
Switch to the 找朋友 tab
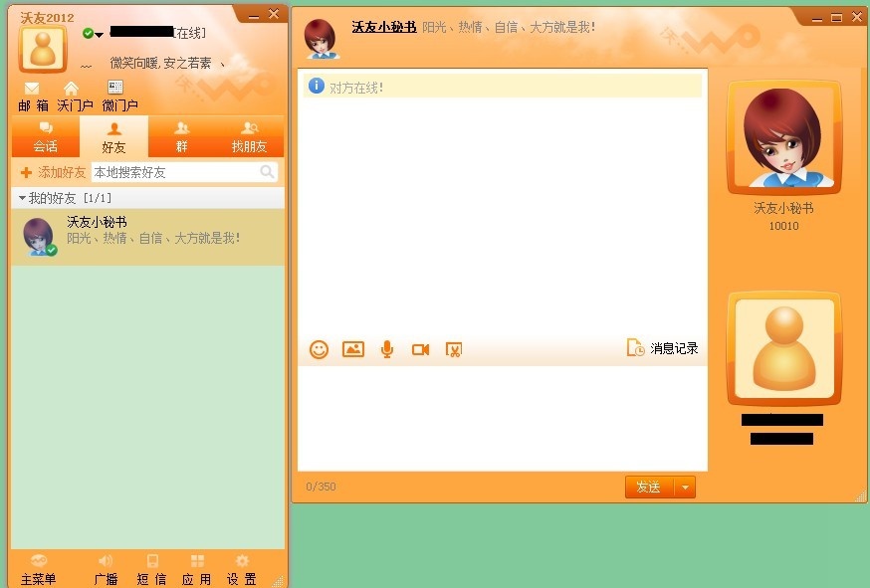point(250,136)
